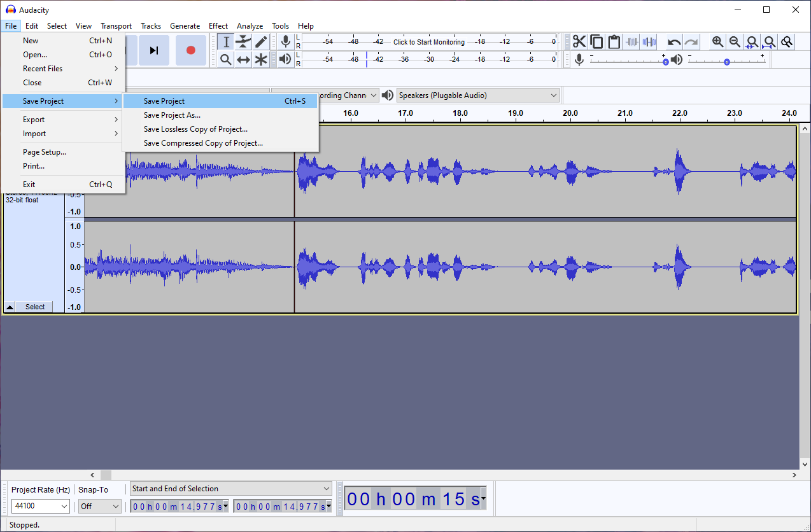This screenshot has height=532, width=811.
Task: Click the Undo arrow icon
Action: [x=674, y=42]
